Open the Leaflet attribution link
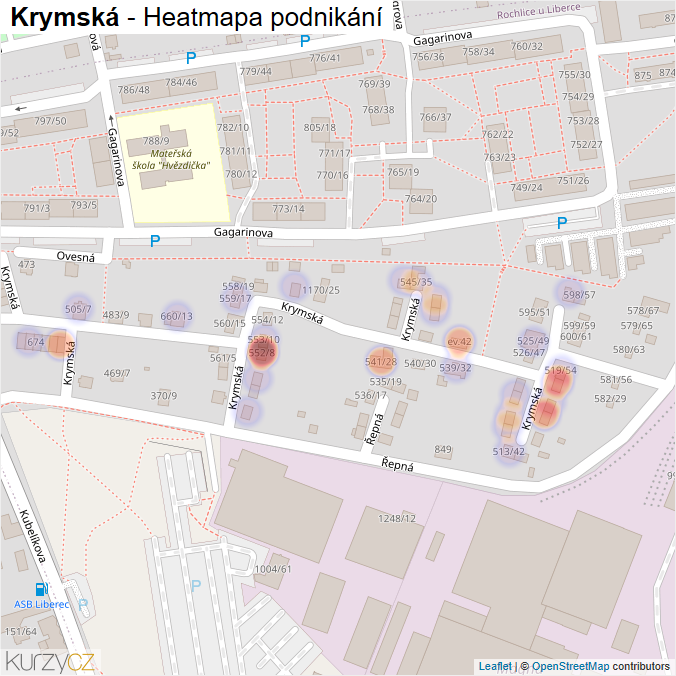The height and width of the screenshot is (676, 676). tap(495, 666)
